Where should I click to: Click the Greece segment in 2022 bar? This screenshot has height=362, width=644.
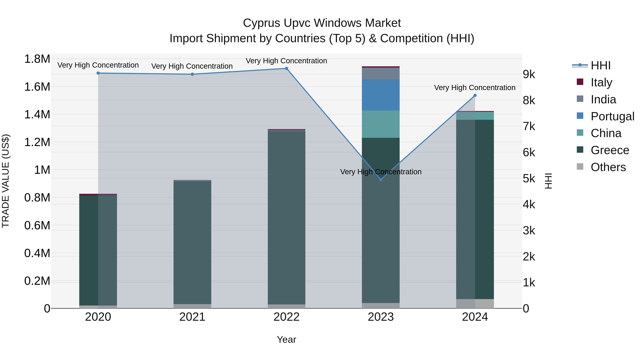[287, 218]
